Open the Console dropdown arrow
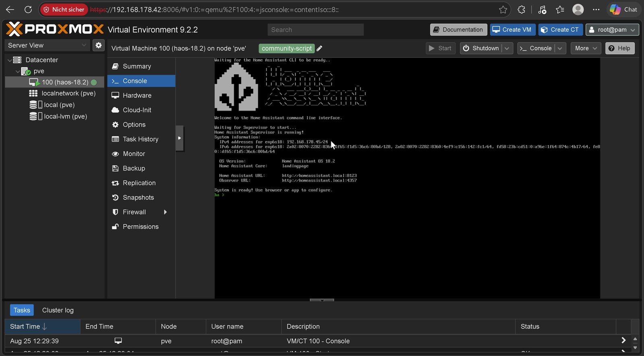Screen dimensions: 644x356 click(x=560, y=48)
